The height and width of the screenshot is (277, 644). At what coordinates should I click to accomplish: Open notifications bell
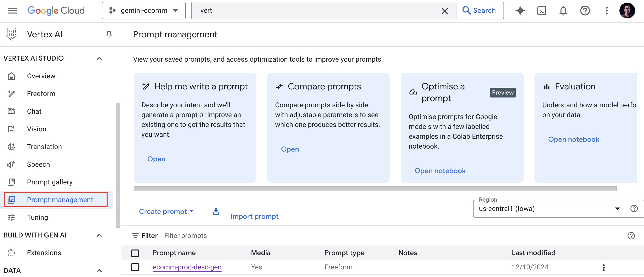coord(563,11)
